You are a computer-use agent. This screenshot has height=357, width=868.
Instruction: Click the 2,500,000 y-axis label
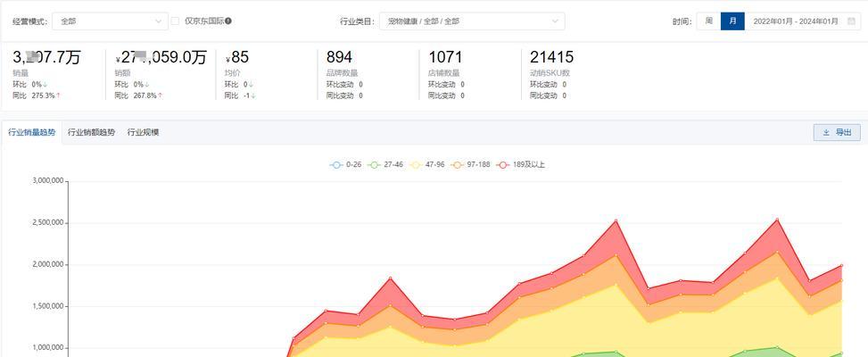click(49, 223)
